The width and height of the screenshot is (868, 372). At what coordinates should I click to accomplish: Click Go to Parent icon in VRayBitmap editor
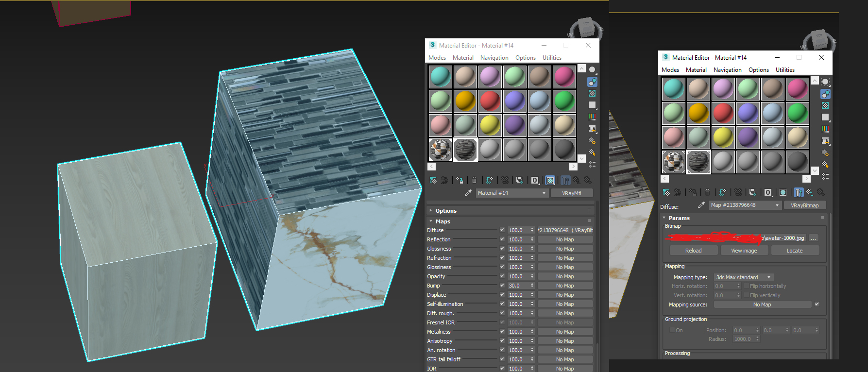click(810, 192)
